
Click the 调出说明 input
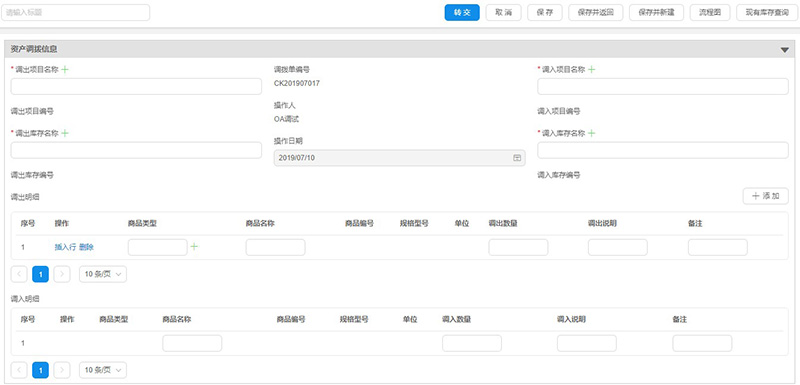coord(618,247)
